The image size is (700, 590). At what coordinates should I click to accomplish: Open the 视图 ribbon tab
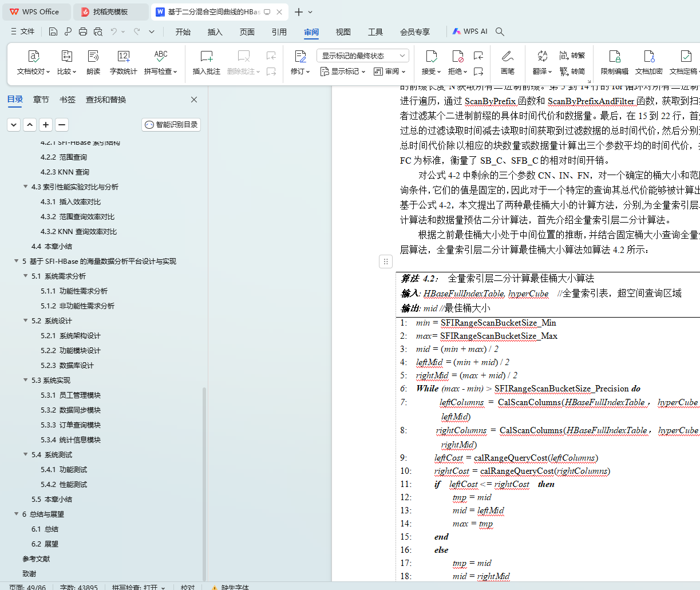point(343,32)
